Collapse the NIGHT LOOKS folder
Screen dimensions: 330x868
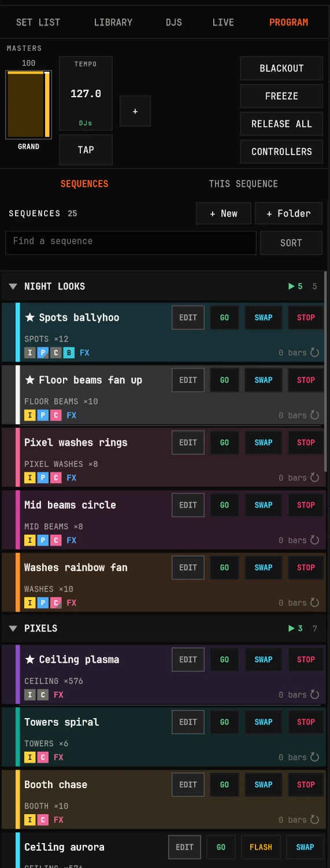(13, 286)
